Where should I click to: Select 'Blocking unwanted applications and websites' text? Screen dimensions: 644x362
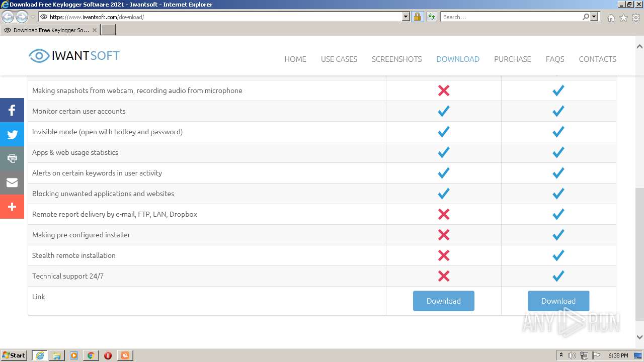point(103,194)
